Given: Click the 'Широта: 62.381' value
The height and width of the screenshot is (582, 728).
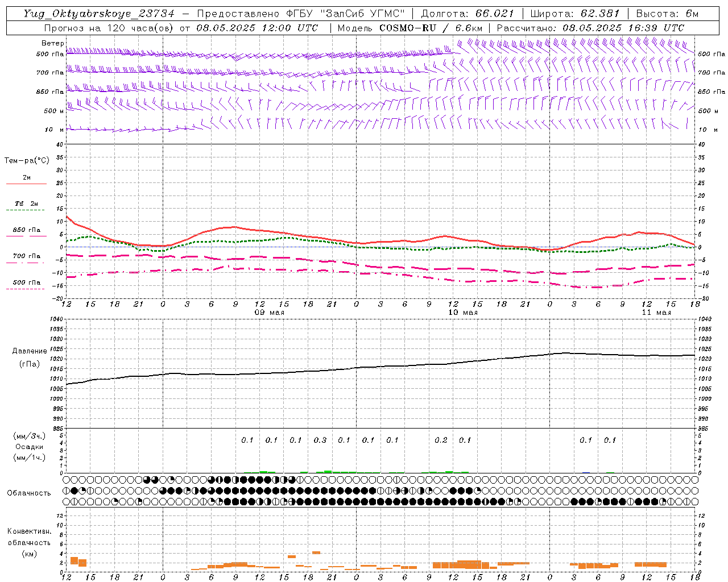Looking at the screenshot, I should (574, 14).
